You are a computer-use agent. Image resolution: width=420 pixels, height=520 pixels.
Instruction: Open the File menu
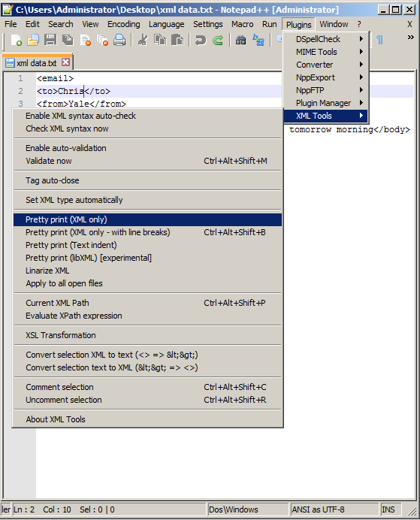point(11,24)
